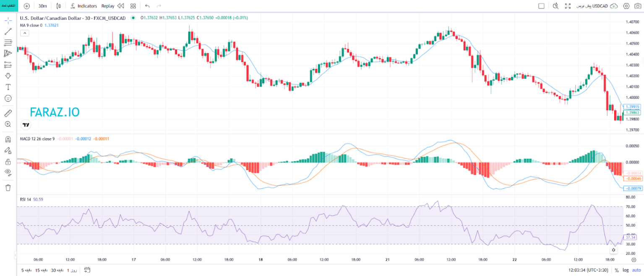Click the zoom in magnifier tool

tap(8, 124)
